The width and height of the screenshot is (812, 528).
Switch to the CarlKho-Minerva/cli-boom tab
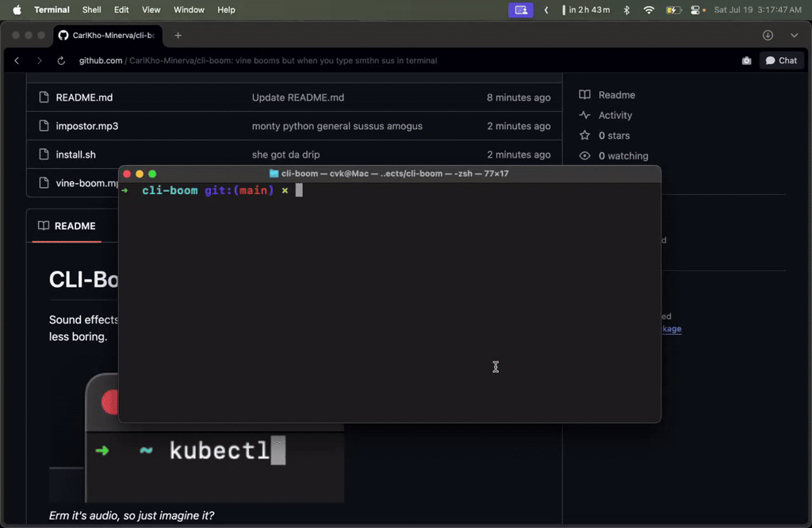(108, 35)
